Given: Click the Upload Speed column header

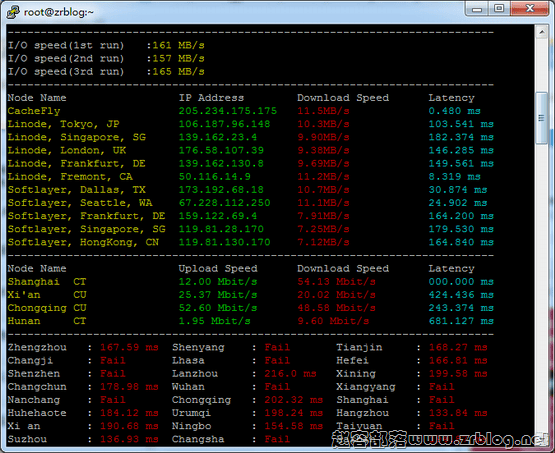Looking at the screenshot, I should click(218, 269).
